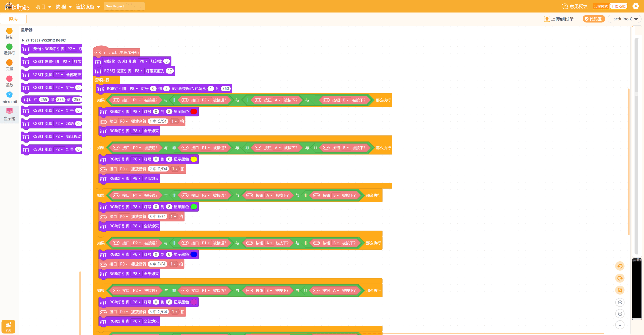Switch to 上传模式 mode
Screen dimensions: 644x335
click(618, 6)
